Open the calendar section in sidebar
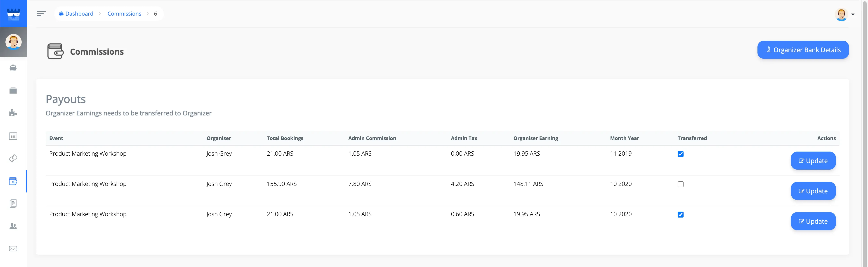Viewport: 868px width, 267px height. [x=13, y=136]
